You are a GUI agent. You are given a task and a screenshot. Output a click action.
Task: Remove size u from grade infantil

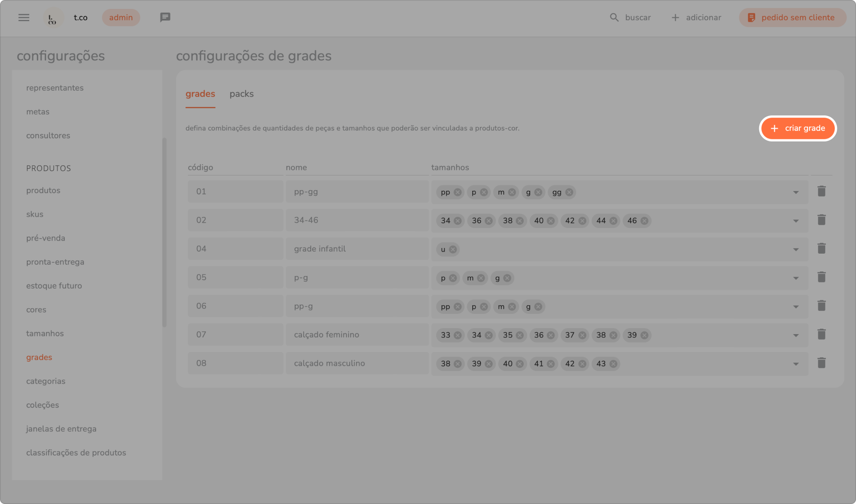453,250
